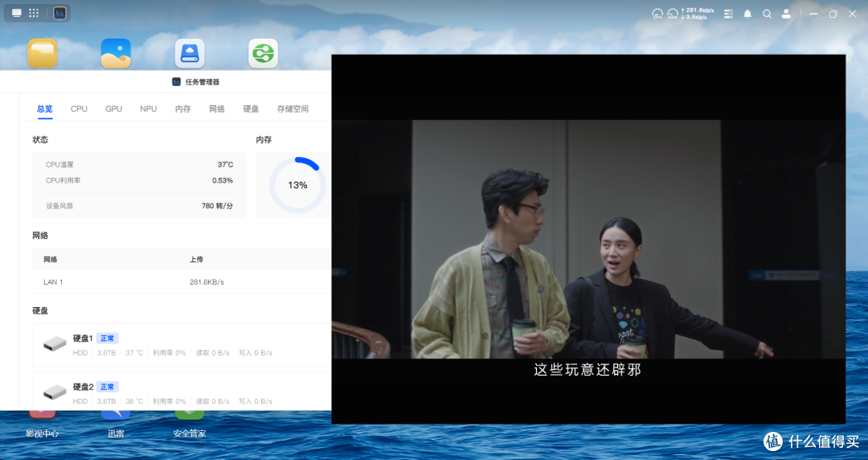Launch the Photos app on desktop
This screenshot has height=460, width=868.
pyautogui.click(x=116, y=54)
